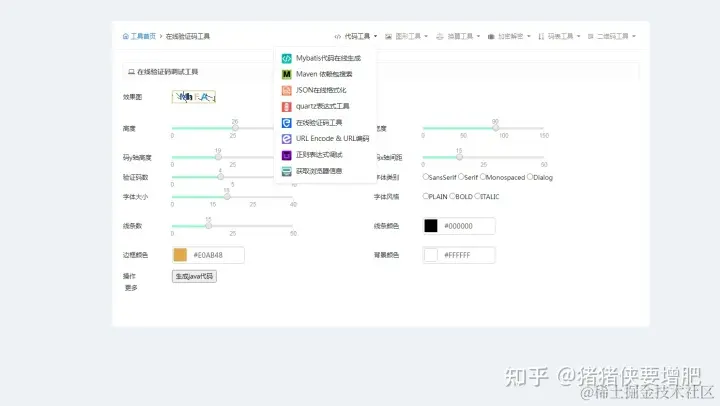Viewport: 720px width, 406px height.
Task: Click the x轴间距 slider handle at 15
Action: [459, 157]
